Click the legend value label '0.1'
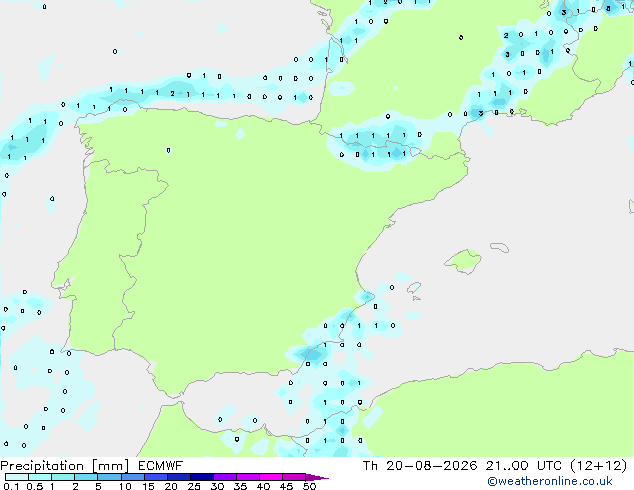The width and height of the screenshot is (634, 490). pos(11,486)
